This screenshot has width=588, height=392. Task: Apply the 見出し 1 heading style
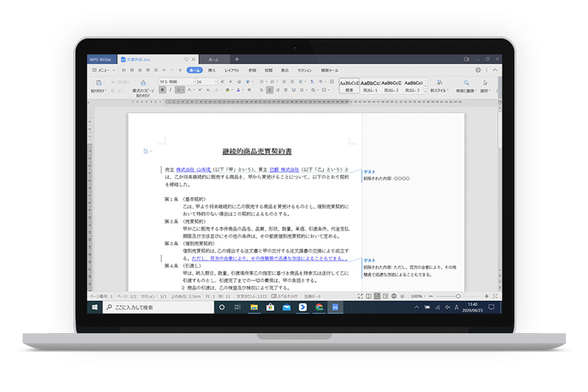pyautogui.click(x=370, y=86)
